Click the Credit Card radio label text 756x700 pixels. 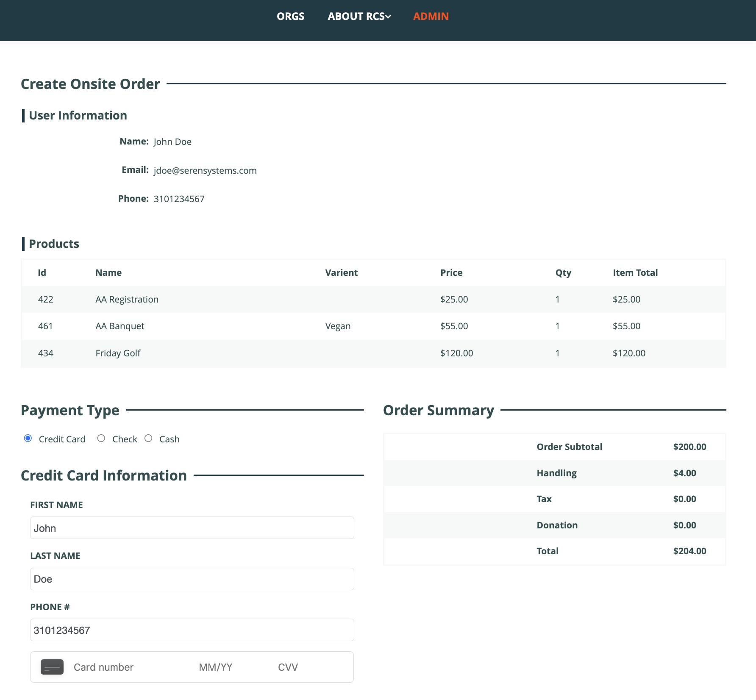click(62, 439)
